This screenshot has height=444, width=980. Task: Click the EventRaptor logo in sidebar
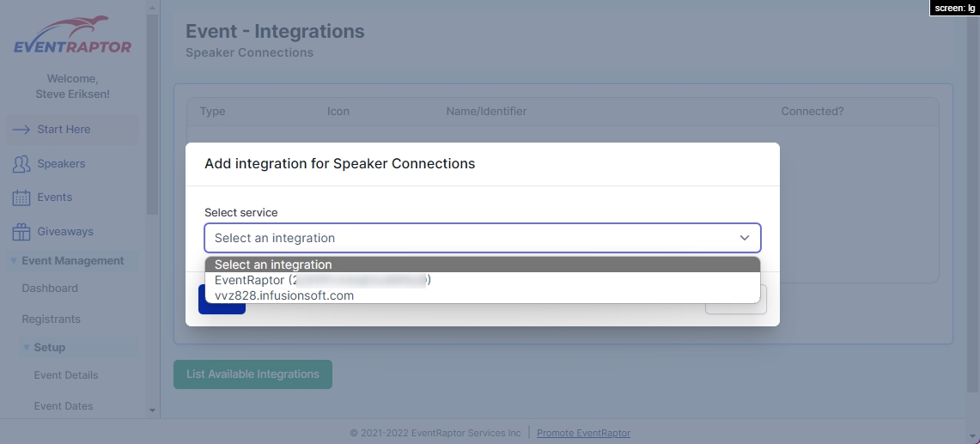click(x=73, y=36)
